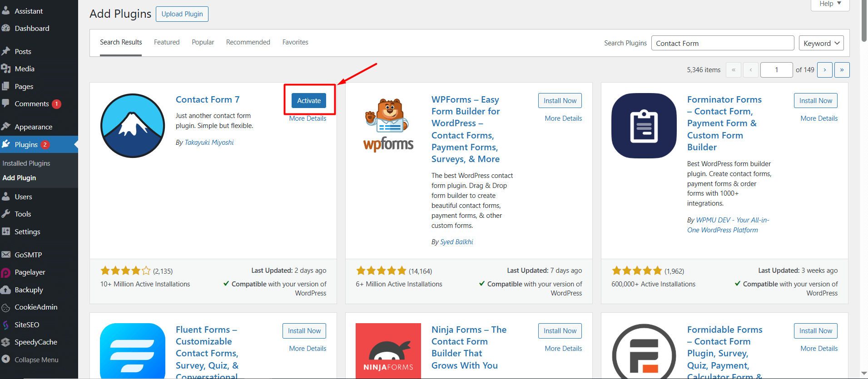
Task: Open the Keyword search type dropdown
Action: [821, 43]
